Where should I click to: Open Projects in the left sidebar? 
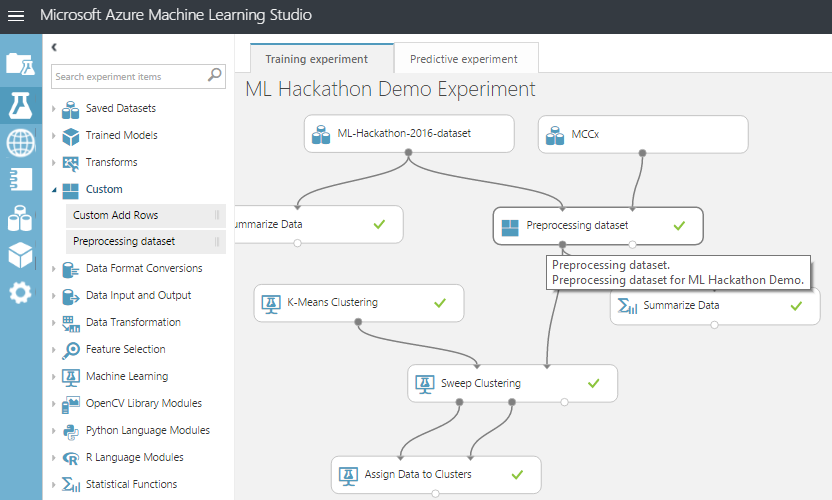pos(21,64)
